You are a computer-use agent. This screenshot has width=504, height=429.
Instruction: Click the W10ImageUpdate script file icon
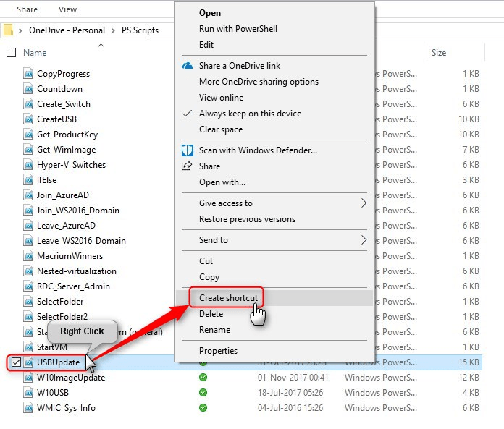(x=28, y=378)
